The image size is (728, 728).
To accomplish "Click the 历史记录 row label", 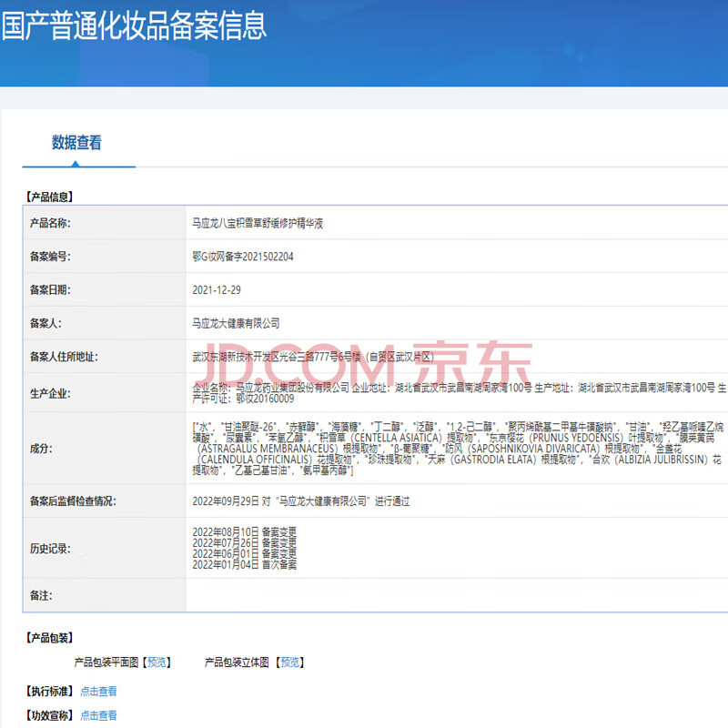I will 50,549.
